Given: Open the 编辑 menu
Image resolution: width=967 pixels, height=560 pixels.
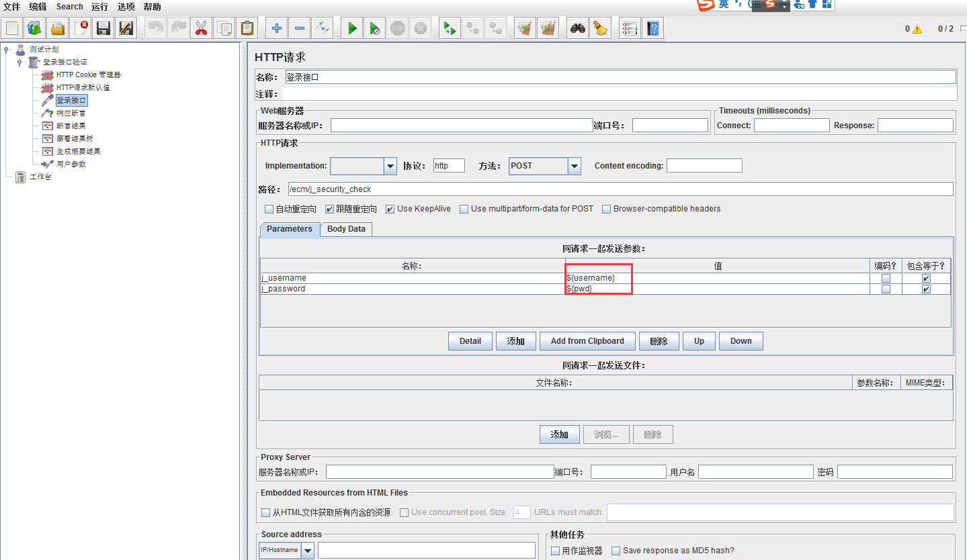Looking at the screenshot, I should click(x=38, y=7).
